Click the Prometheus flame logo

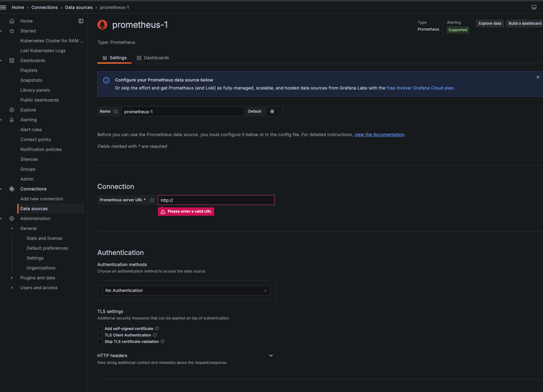102,25
